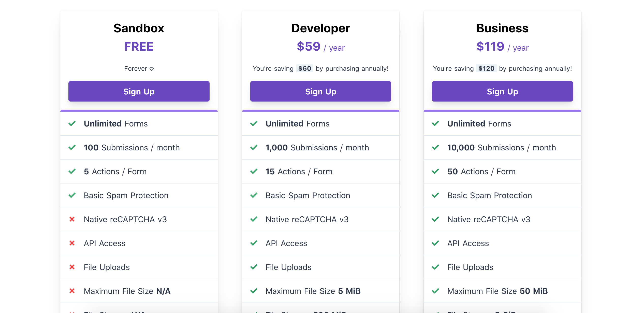Click the Sandbox plan Sign Up button
The height and width of the screenshot is (313, 644).
pos(139,91)
